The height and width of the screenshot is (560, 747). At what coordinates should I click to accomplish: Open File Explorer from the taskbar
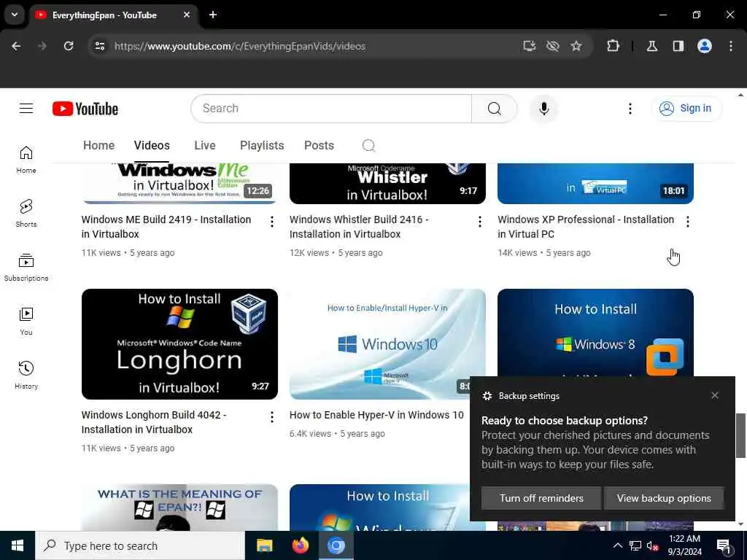pyautogui.click(x=264, y=545)
